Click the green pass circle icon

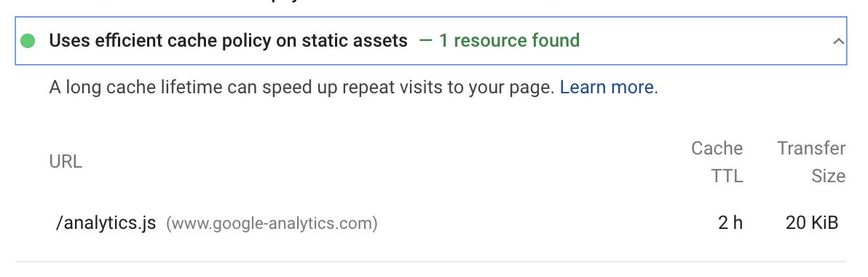pyautogui.click(x=28, y=41)
